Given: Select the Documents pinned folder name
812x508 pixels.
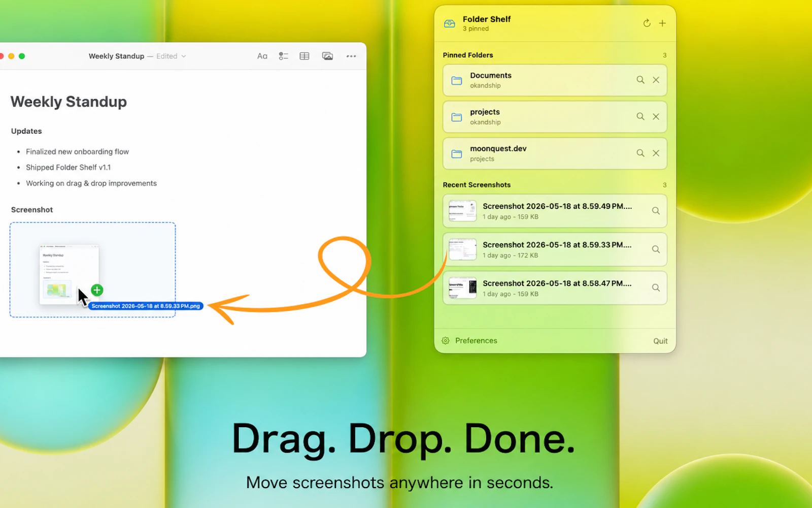Looking at the screenshot, I should point(491,75).
